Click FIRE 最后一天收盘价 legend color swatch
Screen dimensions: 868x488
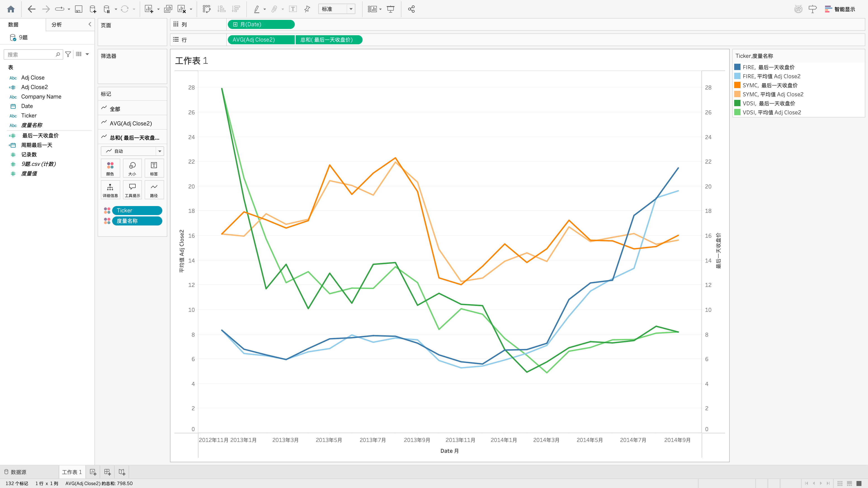(x=737, y=67)
